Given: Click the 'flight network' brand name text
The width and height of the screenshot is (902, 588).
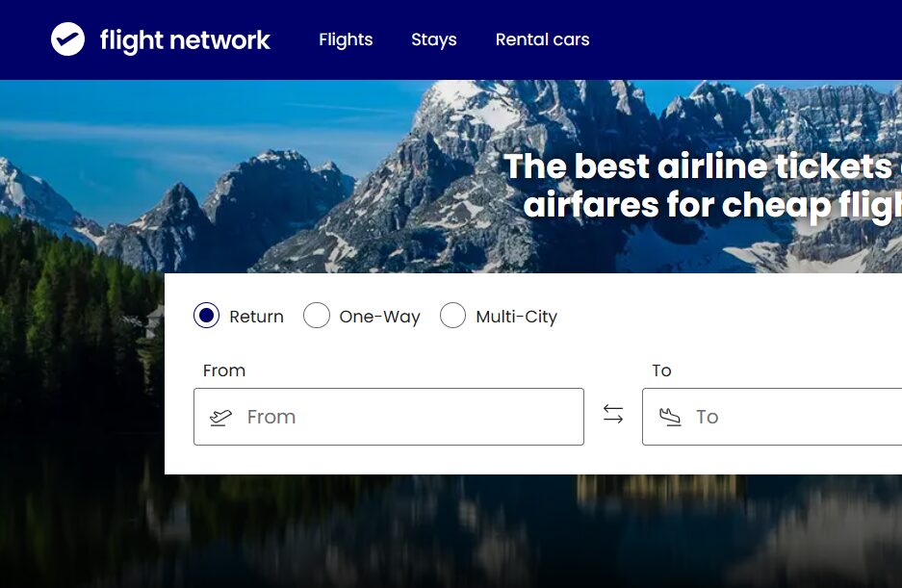Looking at the screenshot, I should 185,40.
